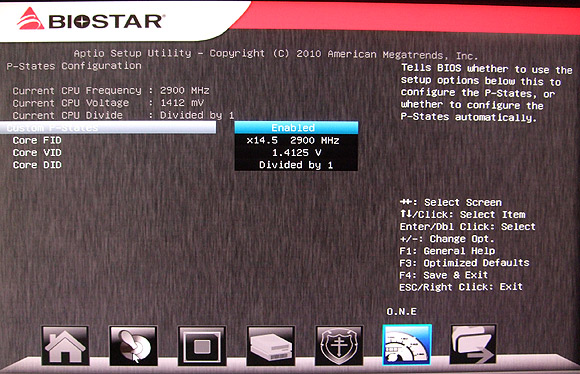Screen dimensions: 580x374
Task: Click the P-States Configuration heading
Action: [x=74, y=66]
